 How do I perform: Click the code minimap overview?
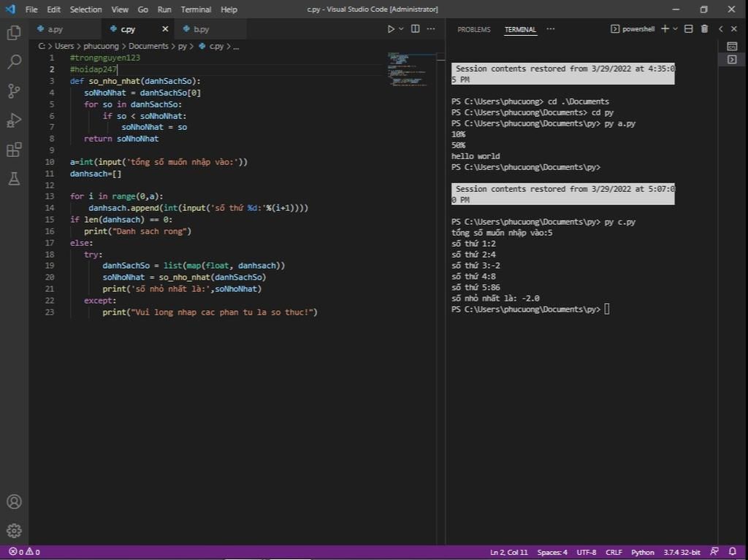point(408,69)
